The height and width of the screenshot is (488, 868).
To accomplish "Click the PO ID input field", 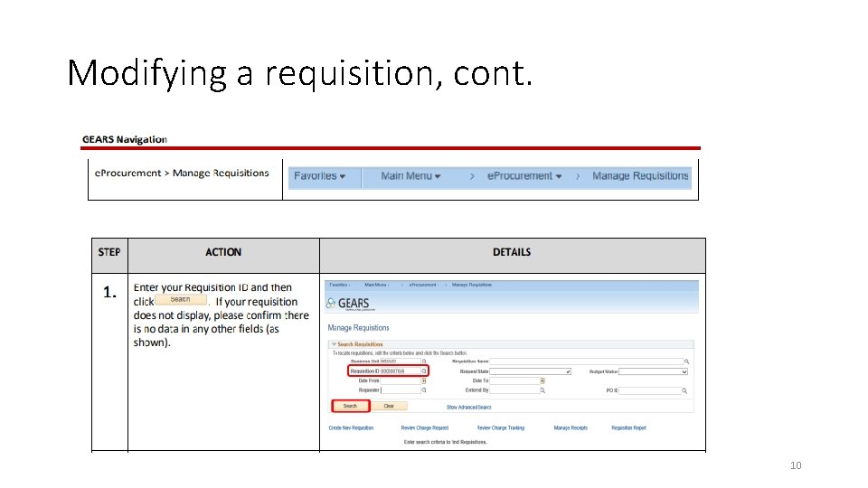I will click(650, 390).
